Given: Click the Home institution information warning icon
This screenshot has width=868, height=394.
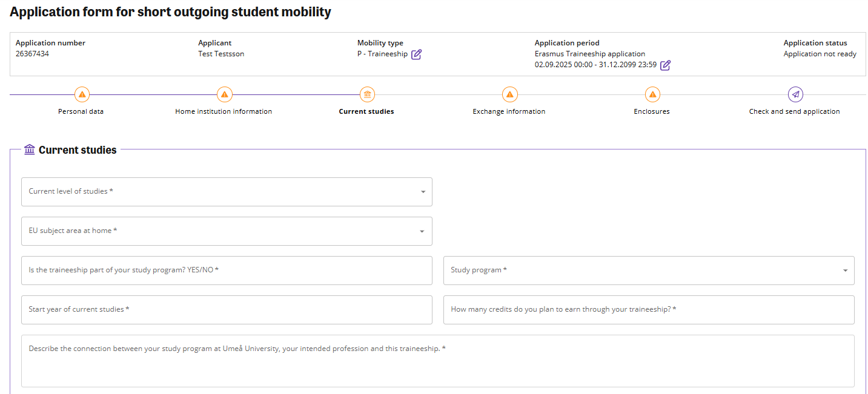Looking at the screenshot, I should 224,94.
